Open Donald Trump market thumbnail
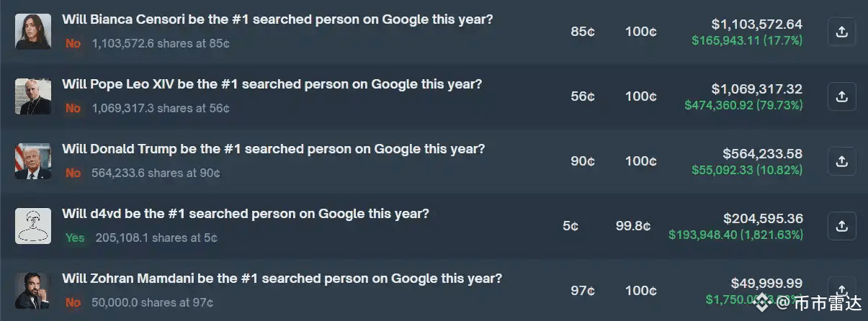This screenshot has width=868, height=321. 33,161
